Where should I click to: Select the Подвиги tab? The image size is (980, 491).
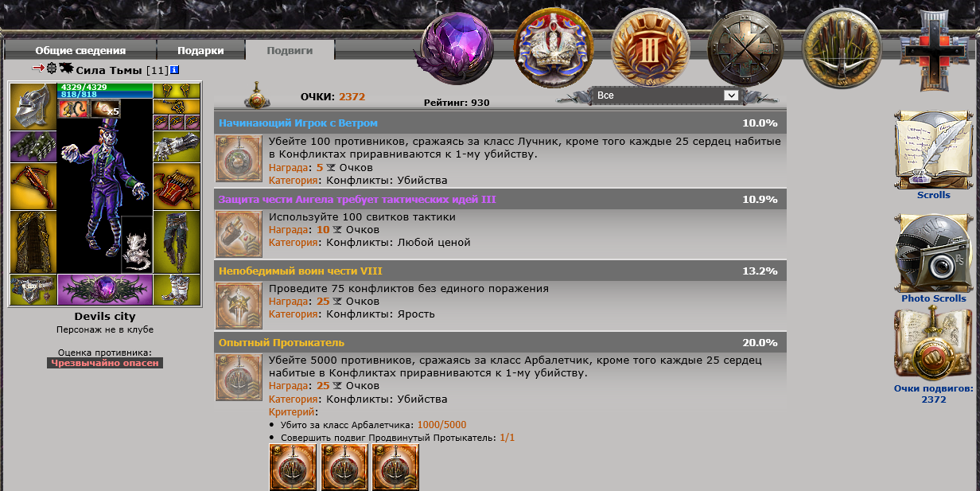click(290, 50)
